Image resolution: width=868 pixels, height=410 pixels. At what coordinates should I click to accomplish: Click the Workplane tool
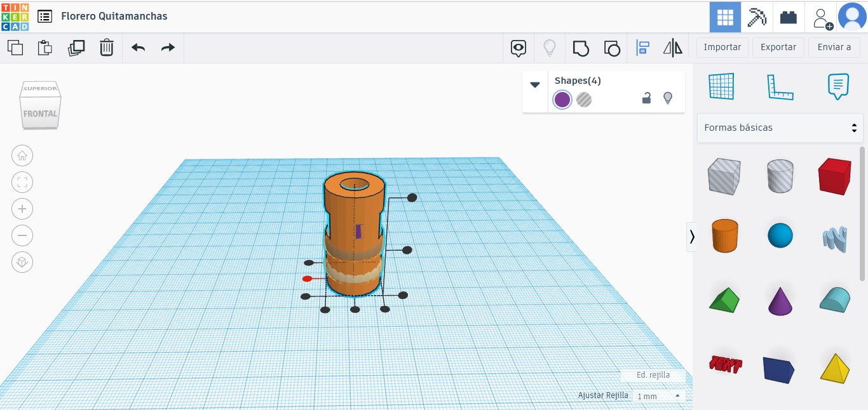[721, 86]
